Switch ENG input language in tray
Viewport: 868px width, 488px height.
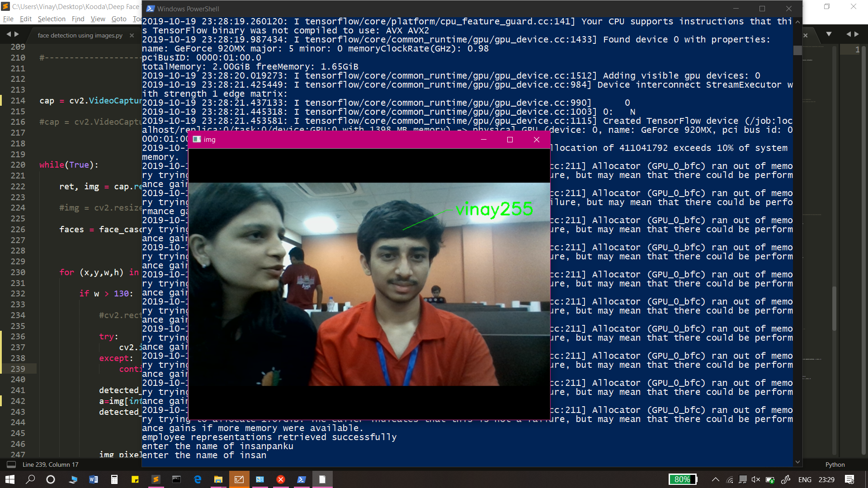pos(805,479)
